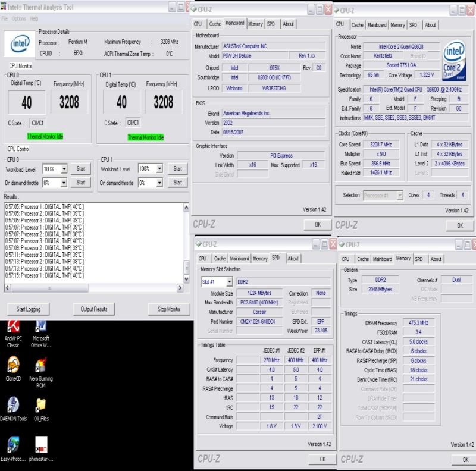476x471 pixels.
Task: Switch to Cache tab in CPU-Z processor window
Action: pos(358,25)
